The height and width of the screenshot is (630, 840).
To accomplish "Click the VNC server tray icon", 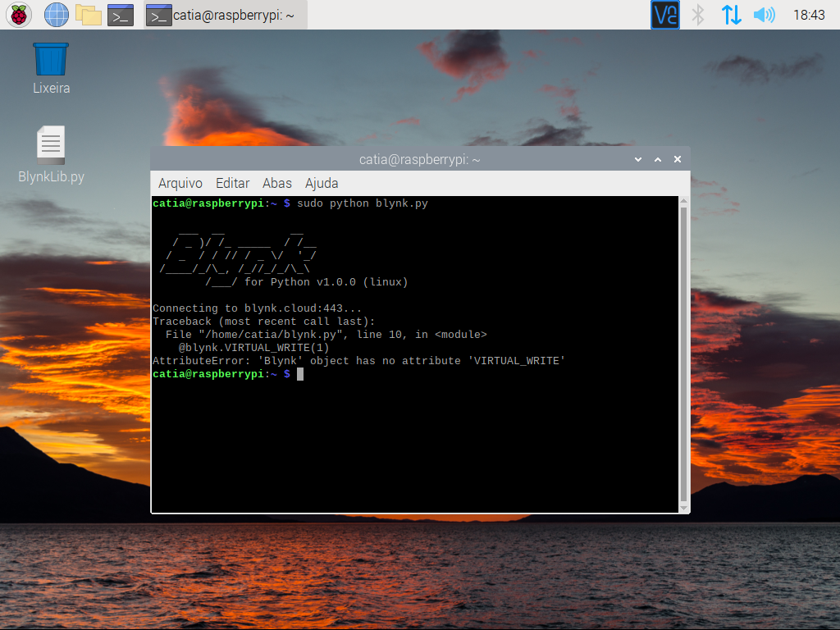I will (665, 15).
